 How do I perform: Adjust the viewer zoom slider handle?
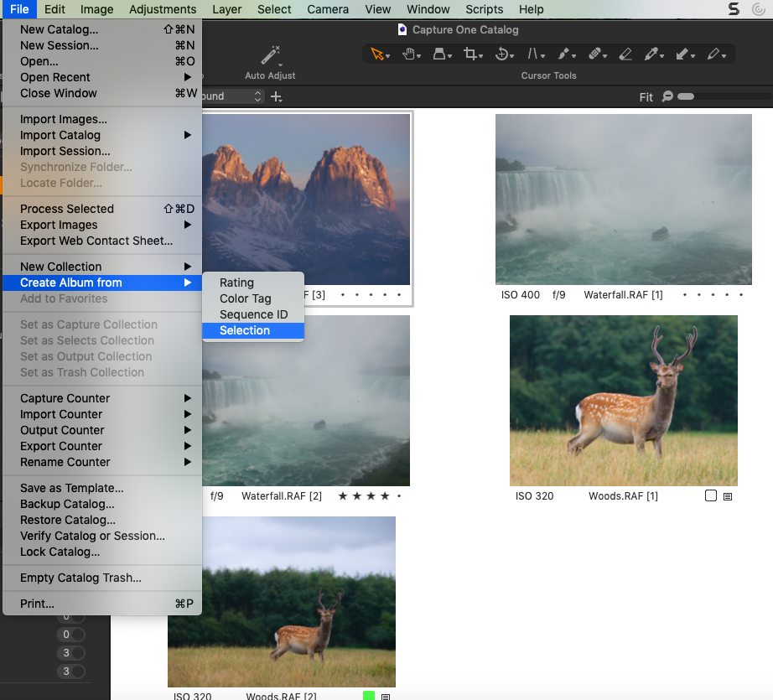click(x=686, y=96)
